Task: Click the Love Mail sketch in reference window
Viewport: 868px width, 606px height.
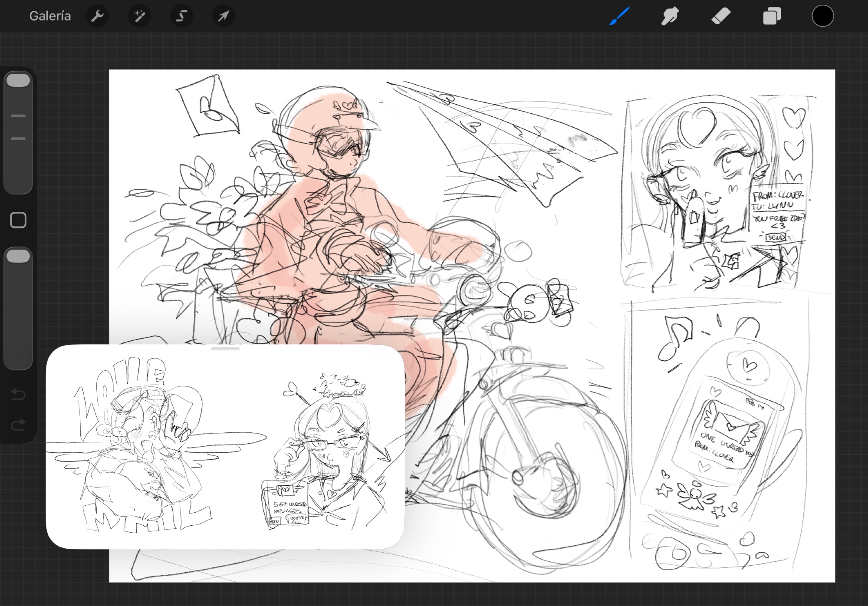Action: click(x=143, y=447)
